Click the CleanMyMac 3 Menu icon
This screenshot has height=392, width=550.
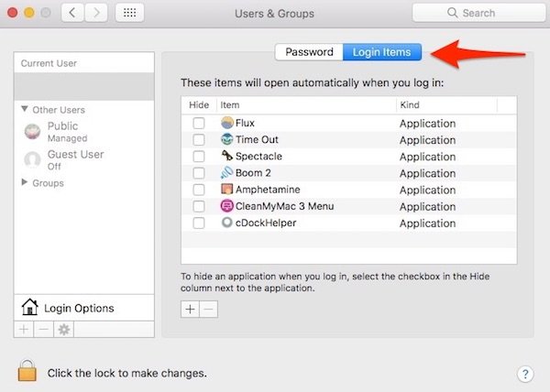click(x=228, y=206)
